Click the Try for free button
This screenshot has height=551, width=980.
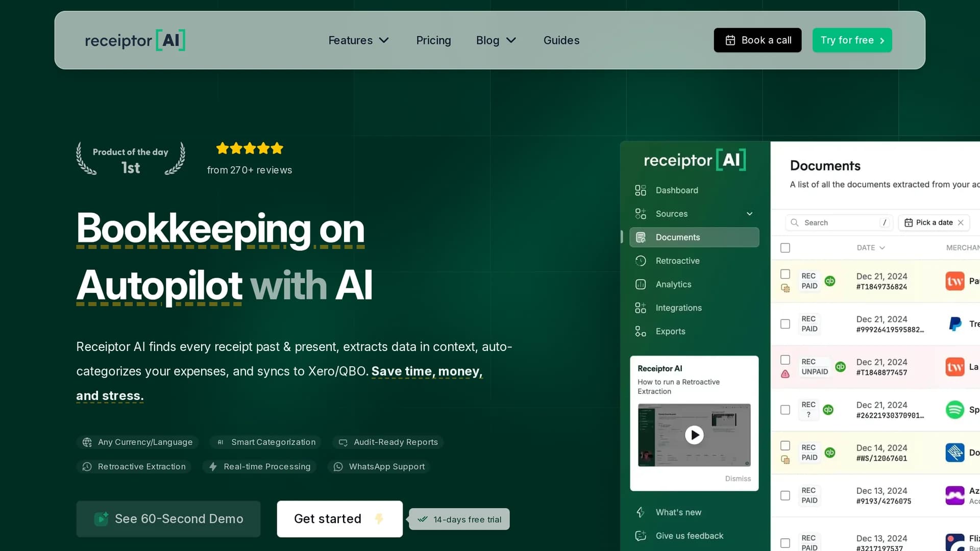click(x=852, y=40)
